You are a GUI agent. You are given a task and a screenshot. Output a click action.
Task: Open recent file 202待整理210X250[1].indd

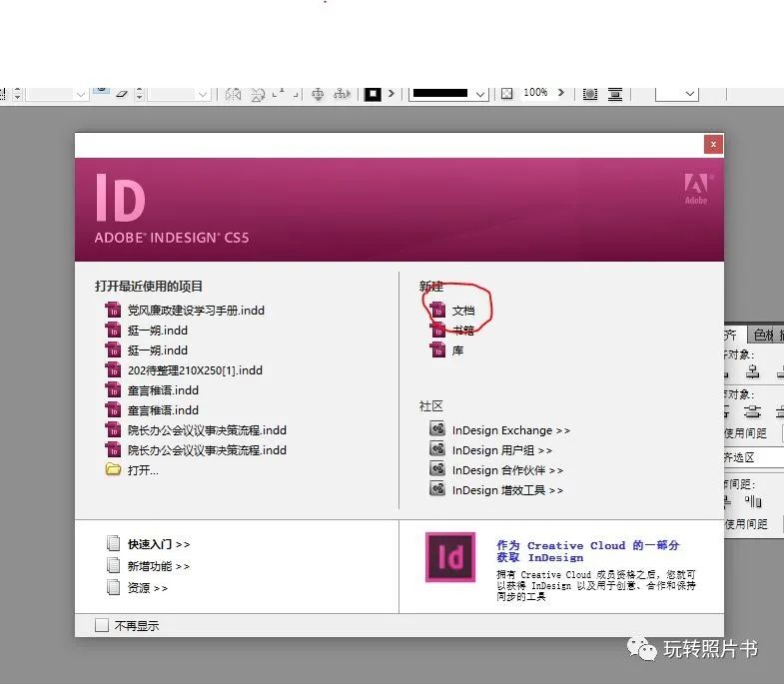[x=195, y=370]
